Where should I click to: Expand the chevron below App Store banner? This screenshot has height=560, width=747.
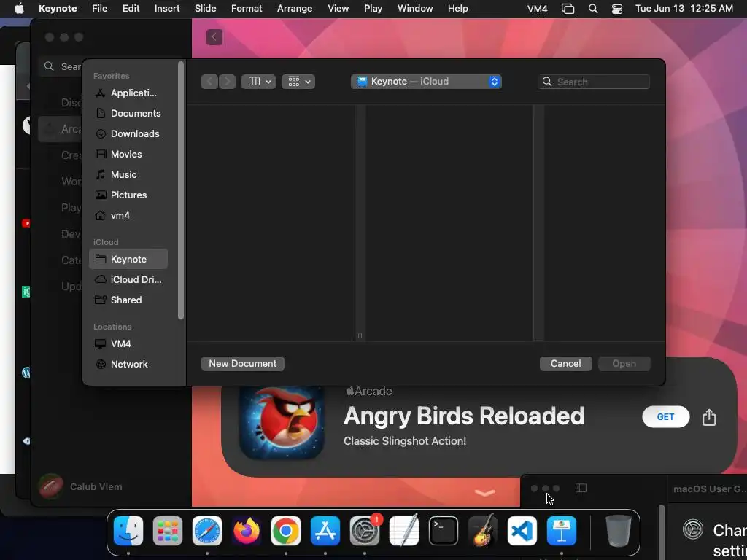[485, 493]
